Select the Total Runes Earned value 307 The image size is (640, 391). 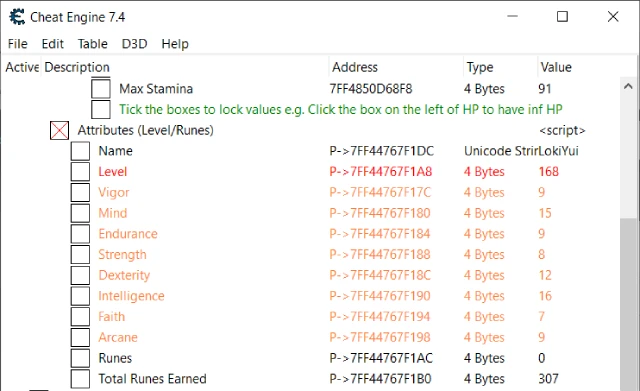click(x=548, y=379)
